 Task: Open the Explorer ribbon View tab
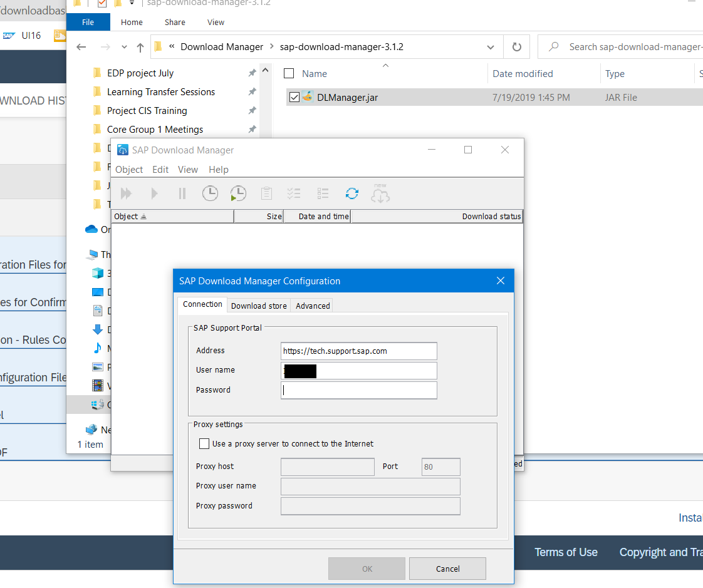coord(216,22)
